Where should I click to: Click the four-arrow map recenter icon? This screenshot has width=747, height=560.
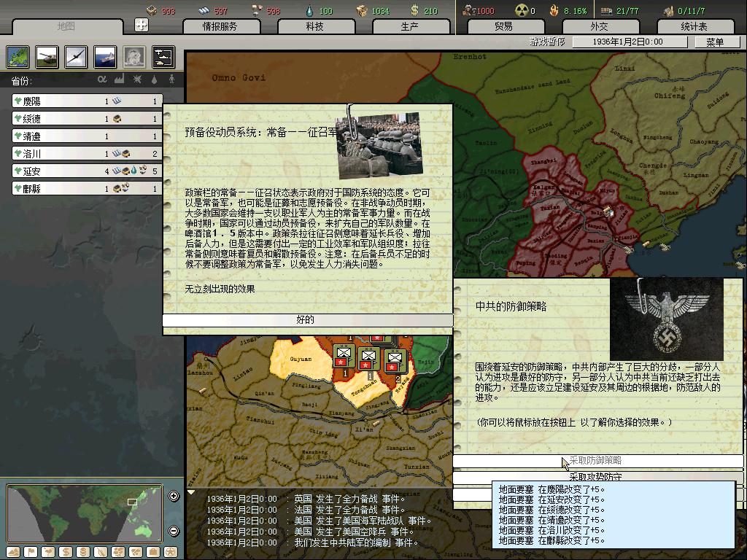[x=142, y=26]
